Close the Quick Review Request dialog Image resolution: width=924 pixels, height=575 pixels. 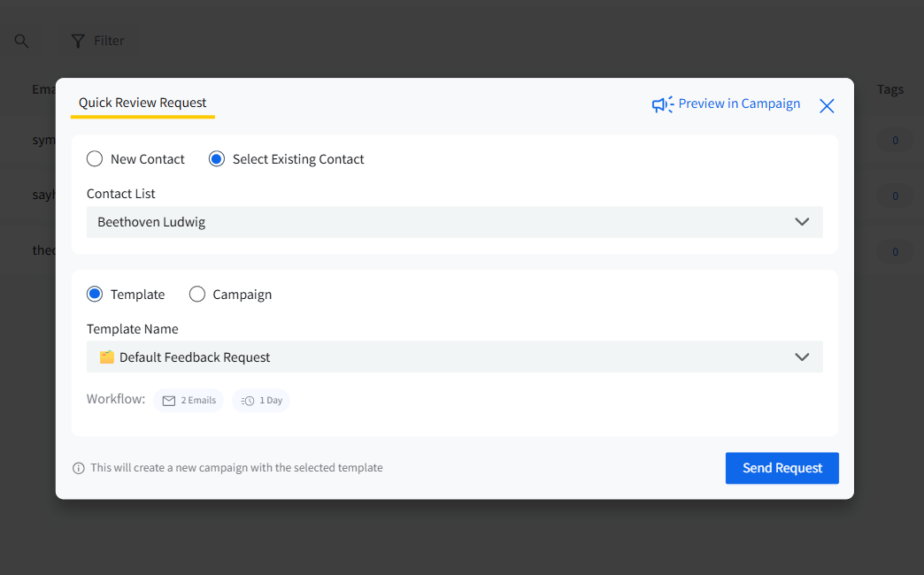[x=827, y=106]
